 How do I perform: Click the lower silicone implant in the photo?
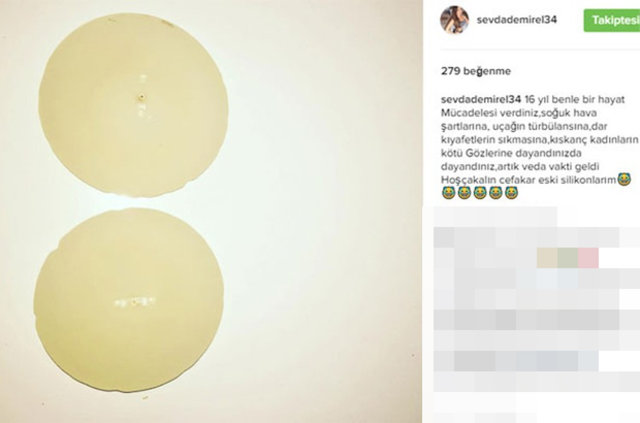(x=129, y=300)
